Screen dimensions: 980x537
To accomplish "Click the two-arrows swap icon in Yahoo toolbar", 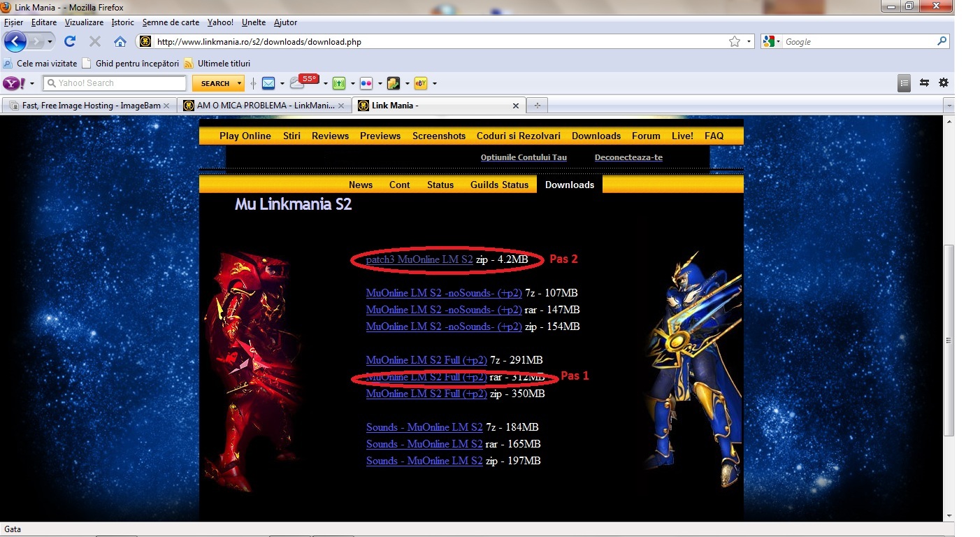I will point(924,83).
